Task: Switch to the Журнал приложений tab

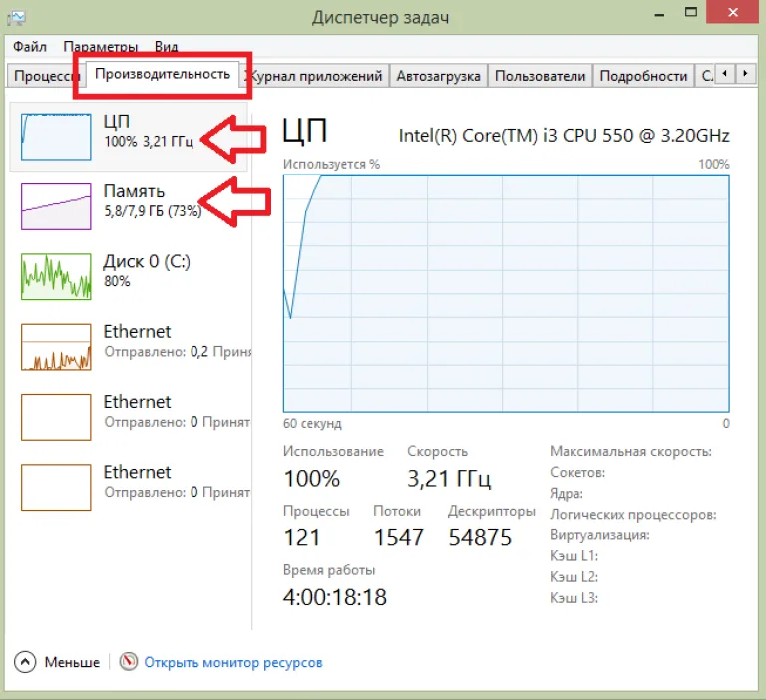Action: (x=315, y=76)
